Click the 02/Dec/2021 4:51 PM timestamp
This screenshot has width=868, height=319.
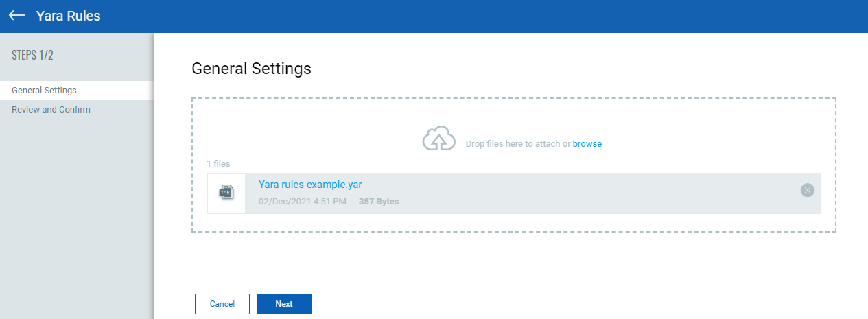coord(303,202)
